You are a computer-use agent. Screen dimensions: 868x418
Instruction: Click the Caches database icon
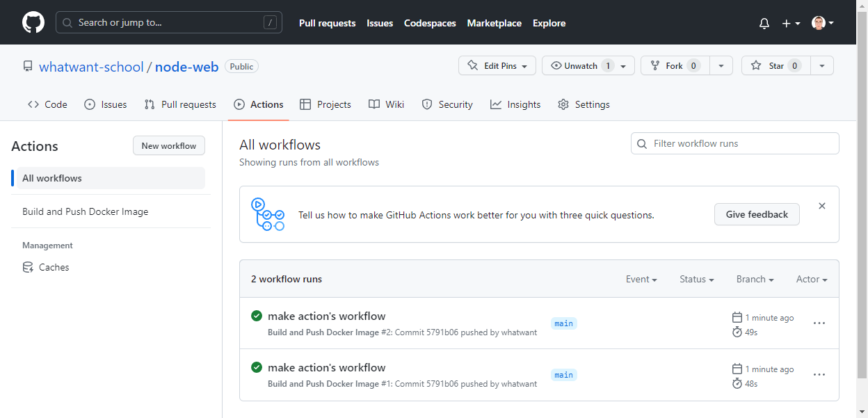coord(28,267)
